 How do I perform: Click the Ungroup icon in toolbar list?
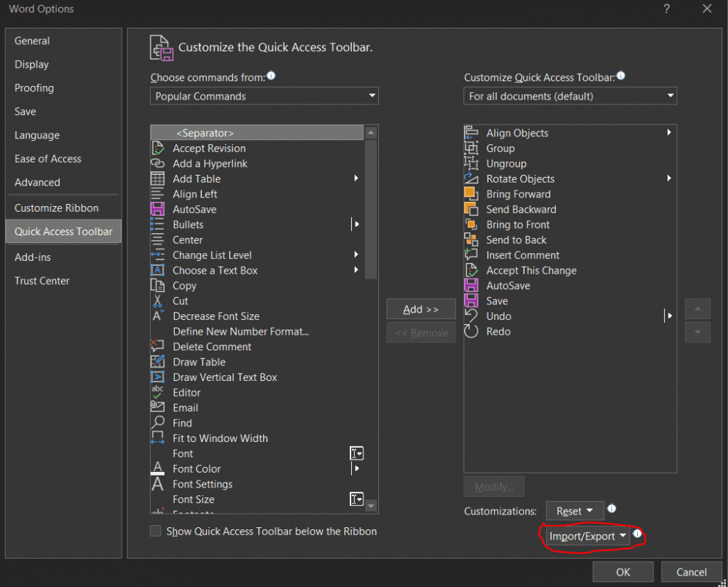[471, 163]
